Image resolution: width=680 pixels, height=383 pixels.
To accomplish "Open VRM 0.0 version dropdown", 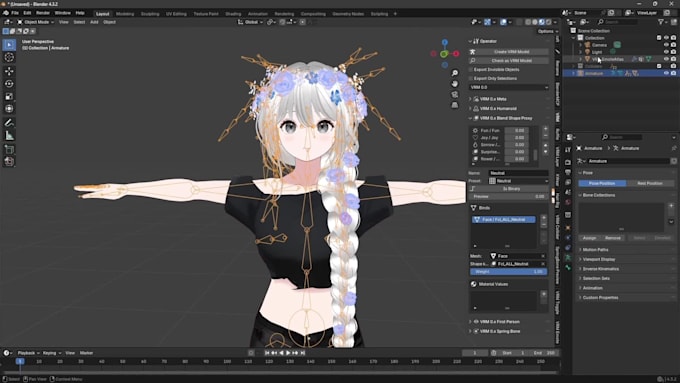I will (x=509, y=87).
